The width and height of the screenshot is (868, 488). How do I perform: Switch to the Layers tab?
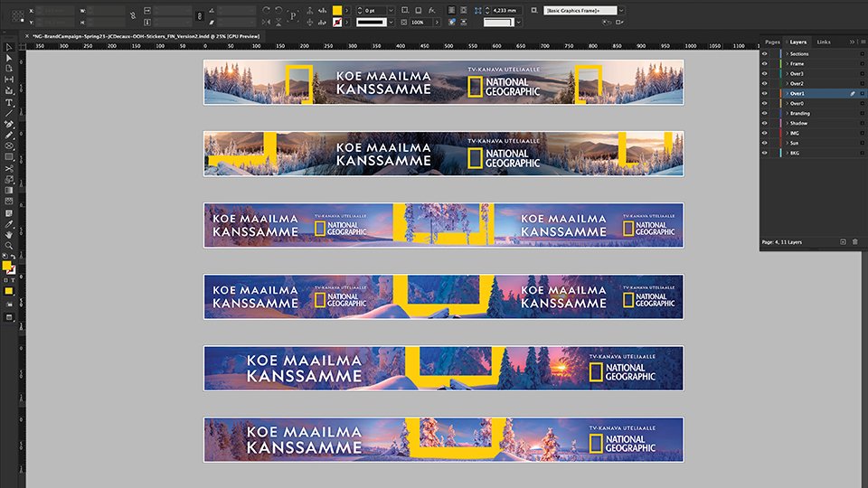pyautogui.click(x=797, y=42)
